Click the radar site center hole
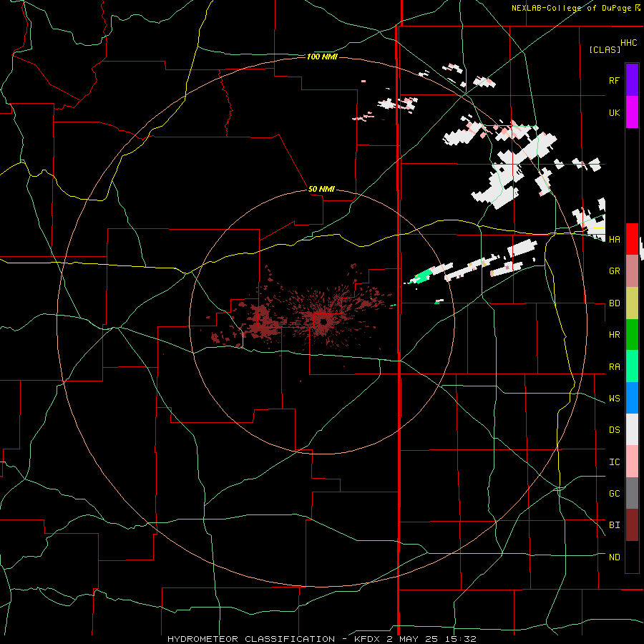Image resolution: width=644 pixels, height=644 pixels. [323, 323]
